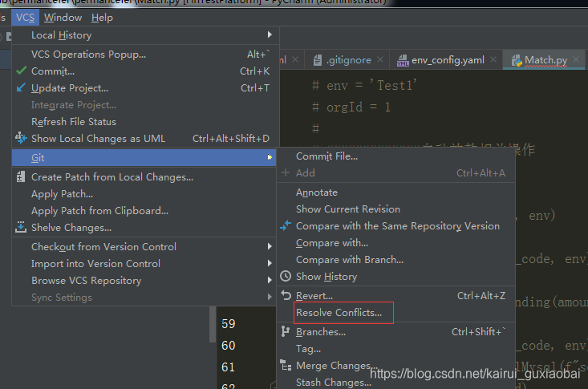Expand Import into Version Control submenu arrow
Viewport: 588px width, 389px height.
click(x=270, y=263)
